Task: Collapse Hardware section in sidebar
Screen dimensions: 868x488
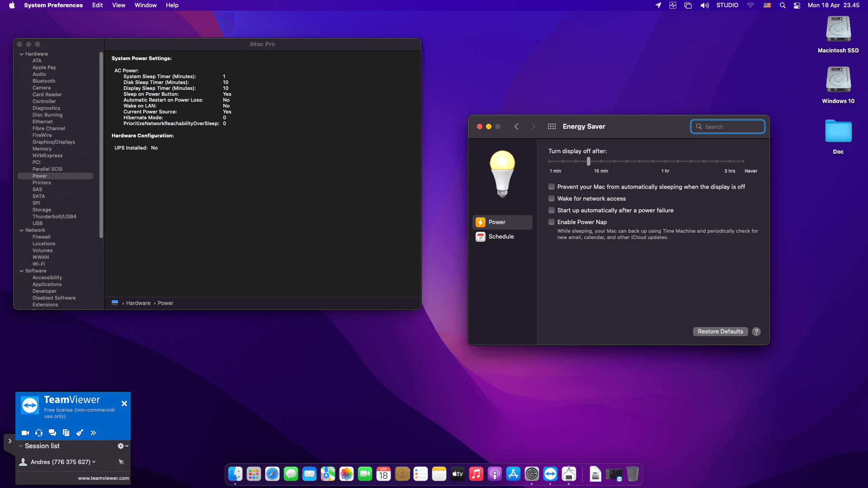Action: click(21, 54)
